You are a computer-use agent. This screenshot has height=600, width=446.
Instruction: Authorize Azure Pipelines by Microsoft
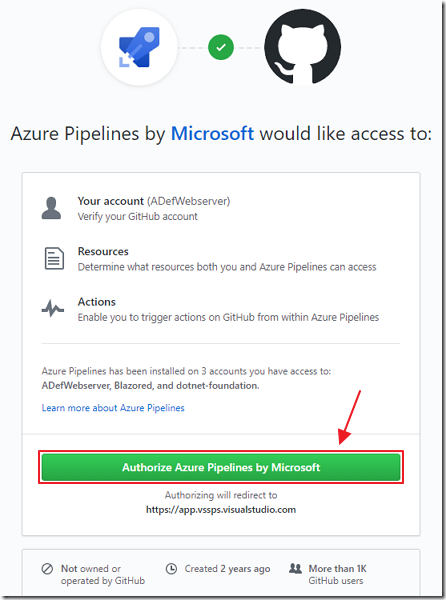click(221, 467)
